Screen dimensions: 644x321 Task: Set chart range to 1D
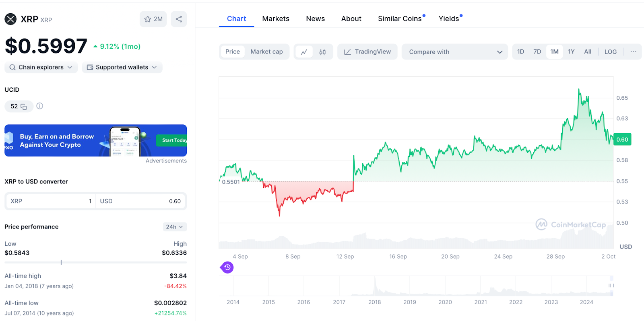click(x=520, y=51)
